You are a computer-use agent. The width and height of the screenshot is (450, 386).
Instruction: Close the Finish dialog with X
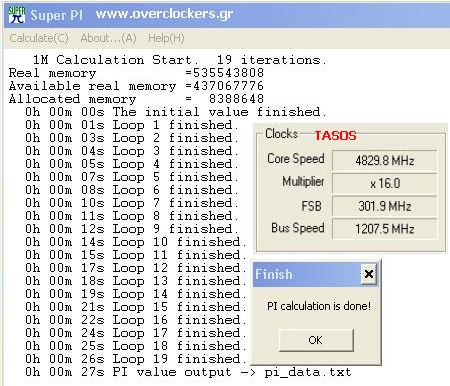[x=369, y=274]
